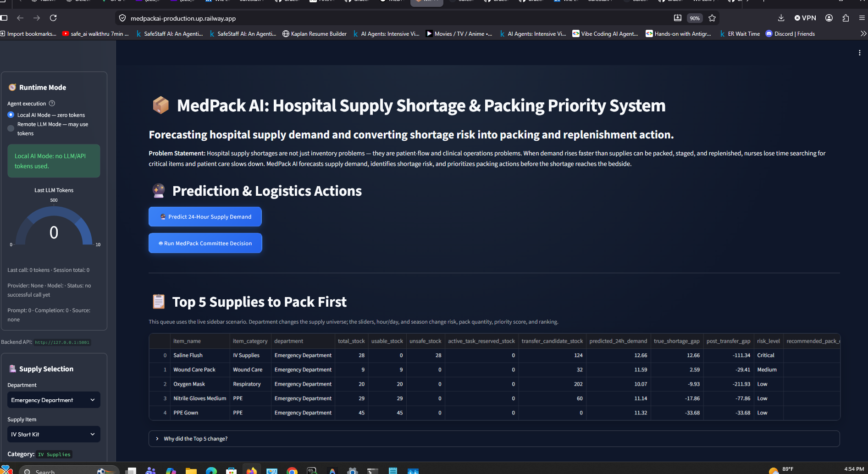This screenshot has width=868, height=474.
Task: Click the Saline Flush table cell
Action: [199, 355]
